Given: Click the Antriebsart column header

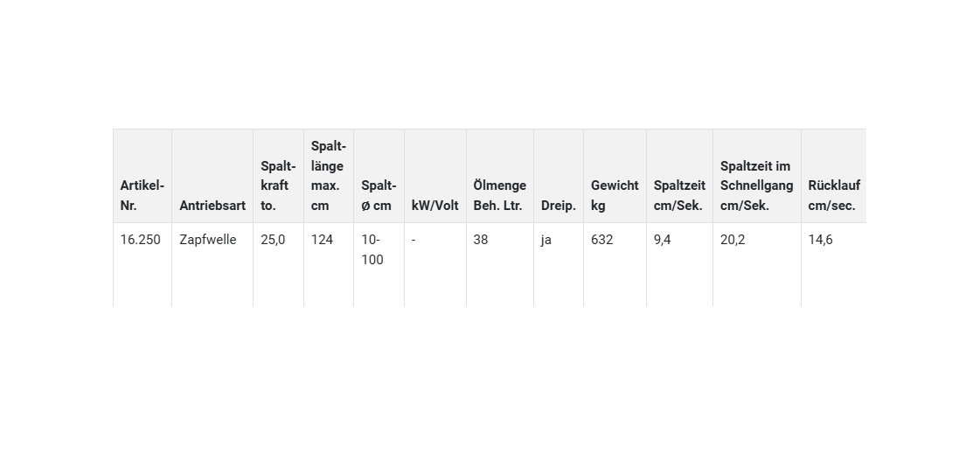Looking at the screenshot, I should 212,206.
